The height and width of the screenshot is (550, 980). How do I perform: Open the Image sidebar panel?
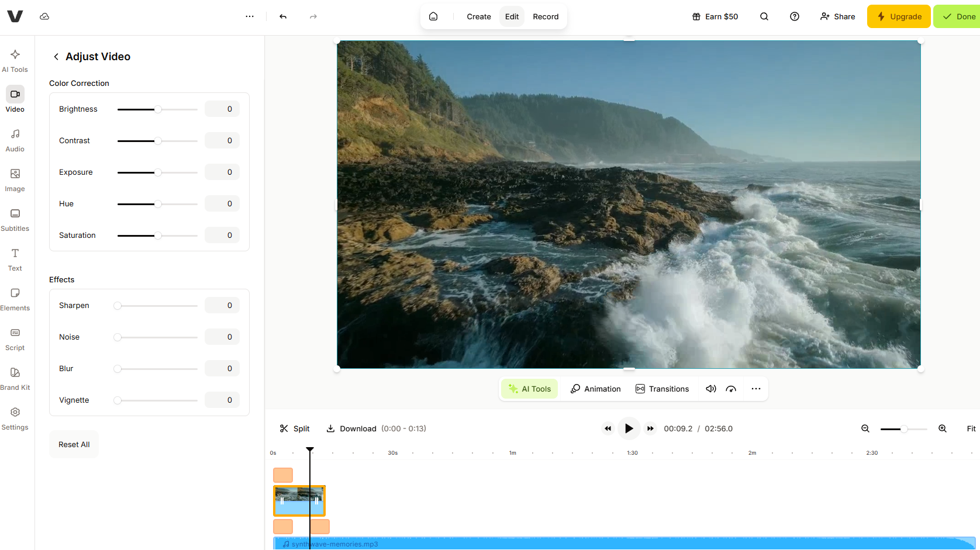[x=15, y=181]
